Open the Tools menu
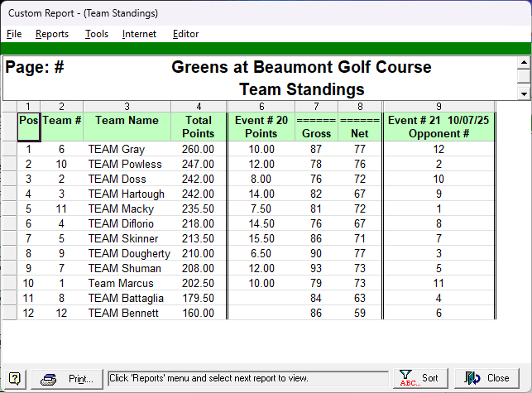This screenshot has width=532, height=393. pos(97,34)
